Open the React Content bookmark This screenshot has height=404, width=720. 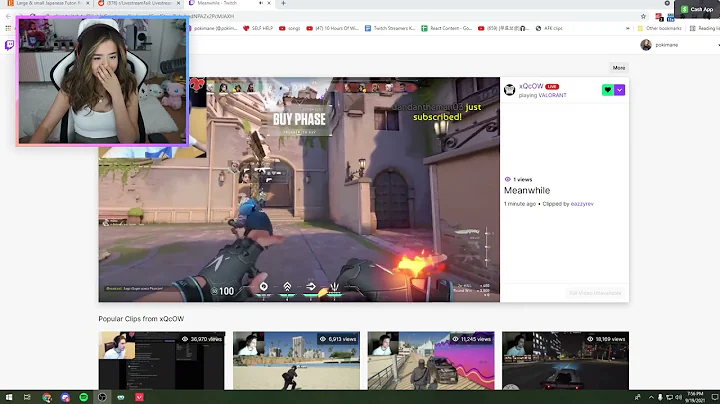(x=447, y=28)
